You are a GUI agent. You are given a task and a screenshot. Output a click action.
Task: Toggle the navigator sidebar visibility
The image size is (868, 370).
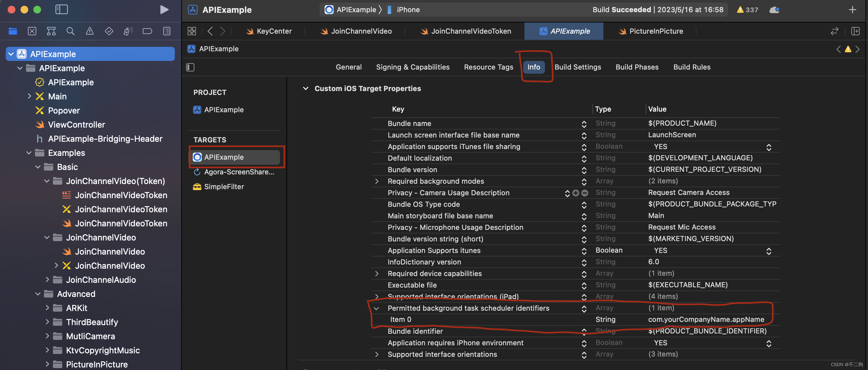click(x=61, y=10)
